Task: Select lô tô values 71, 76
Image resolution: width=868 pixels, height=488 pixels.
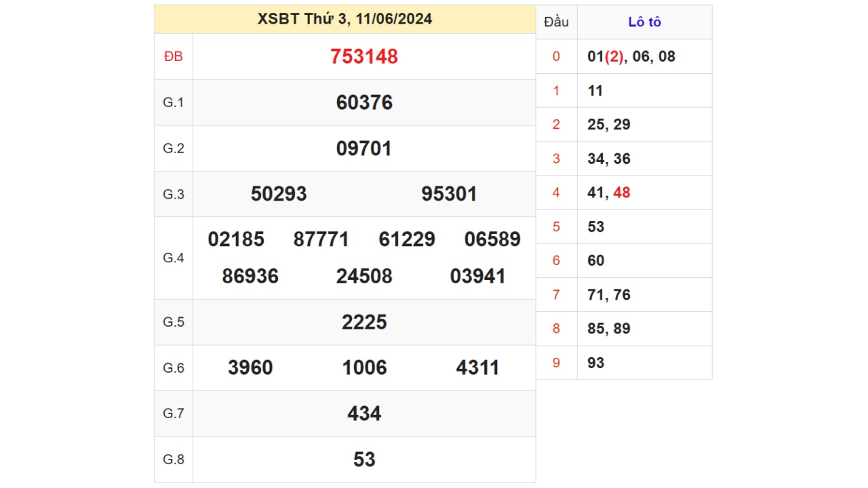Action: point(609,295)
